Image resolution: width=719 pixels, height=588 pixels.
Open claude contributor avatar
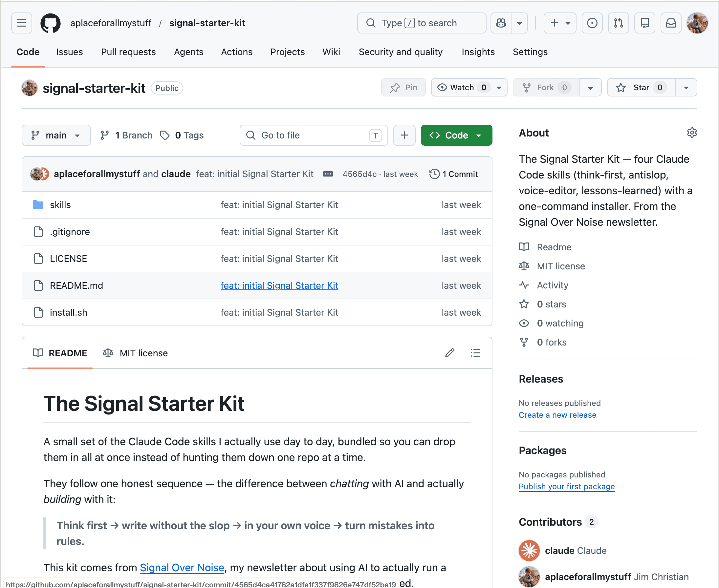point(529,551)
